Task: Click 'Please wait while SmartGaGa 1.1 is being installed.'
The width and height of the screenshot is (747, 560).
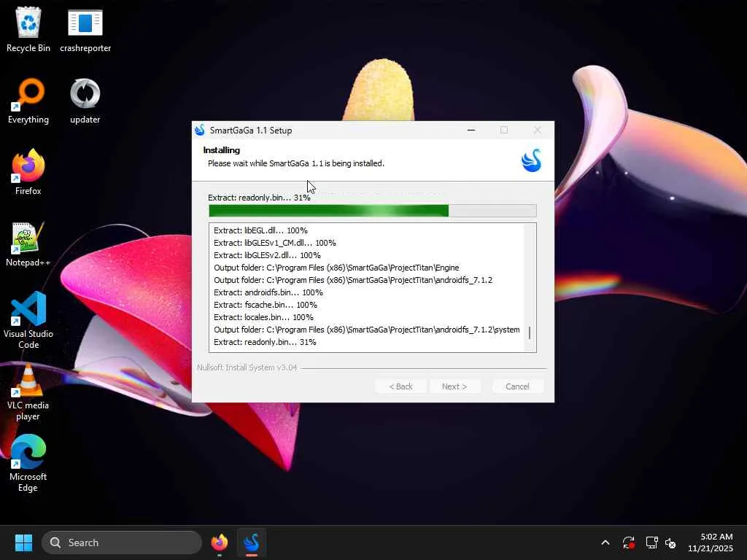Action: coord(296,163)
